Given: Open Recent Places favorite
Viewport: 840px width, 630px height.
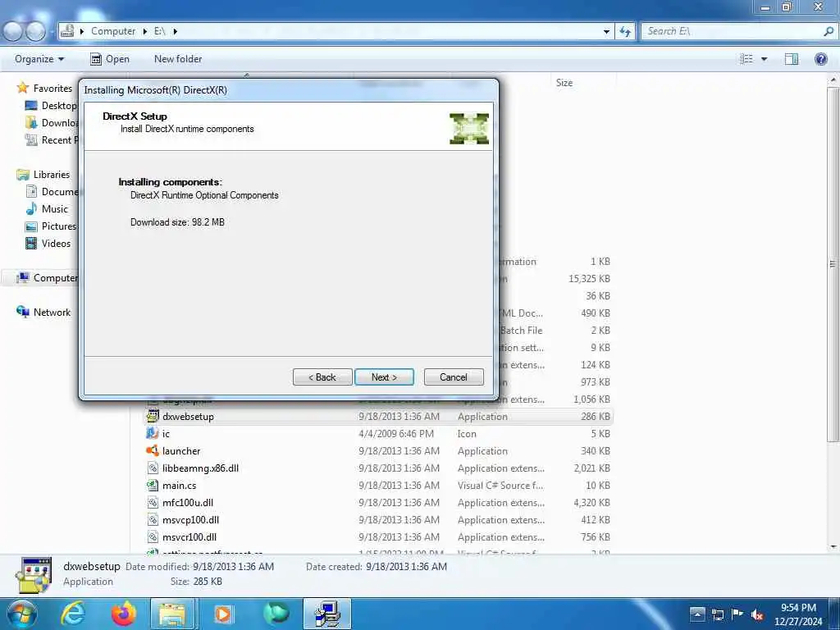Looking at the screenshot, I should pyautogui.click(x=52, y=139).
